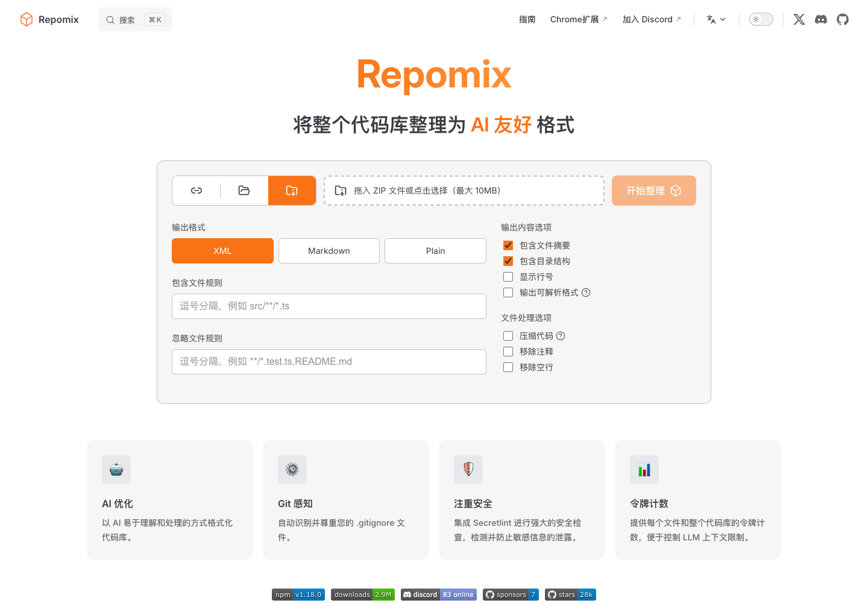Viewport: 868px width, 603px height.
Task: Click the 输出格式 label
Action: click(189, 227)
